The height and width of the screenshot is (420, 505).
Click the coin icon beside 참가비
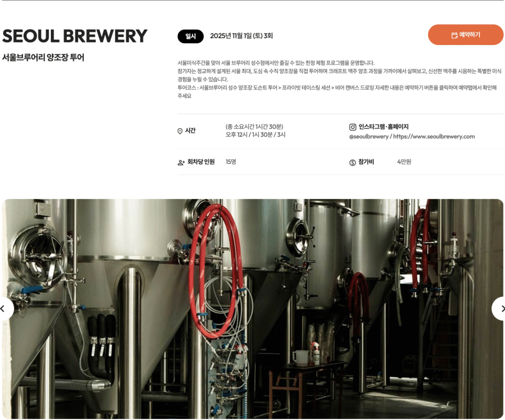[353, 162]
